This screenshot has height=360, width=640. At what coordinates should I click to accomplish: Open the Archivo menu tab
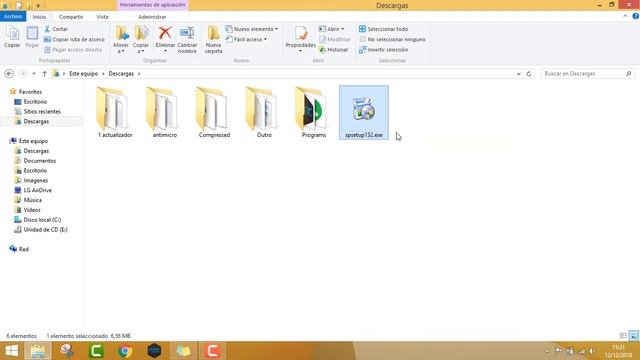13,16
